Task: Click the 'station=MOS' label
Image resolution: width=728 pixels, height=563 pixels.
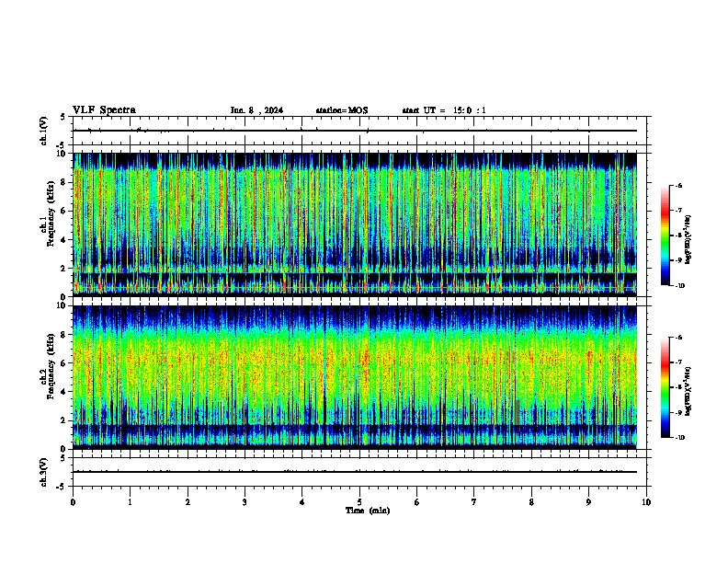Action: [x=342, y=110]
